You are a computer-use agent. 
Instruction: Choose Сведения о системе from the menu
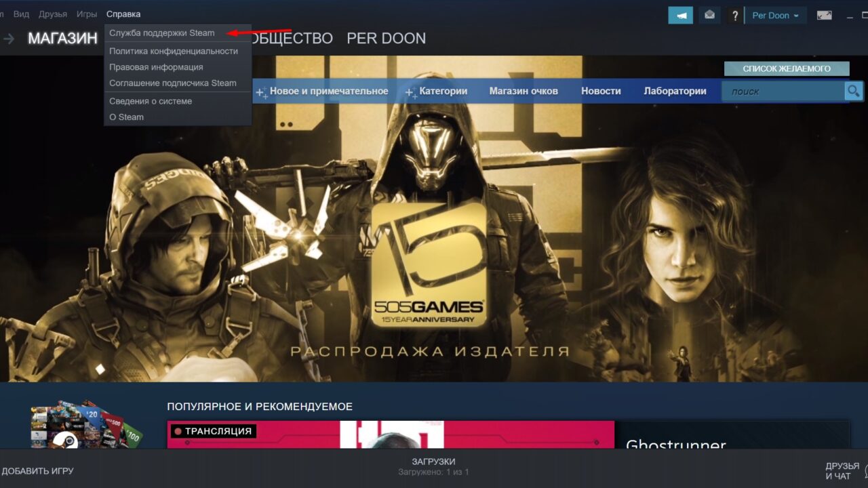151,101
